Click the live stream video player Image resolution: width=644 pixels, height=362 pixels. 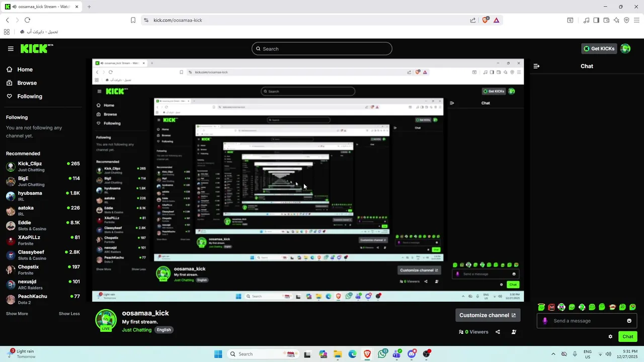pyautogui.click(x=308, y=180)
